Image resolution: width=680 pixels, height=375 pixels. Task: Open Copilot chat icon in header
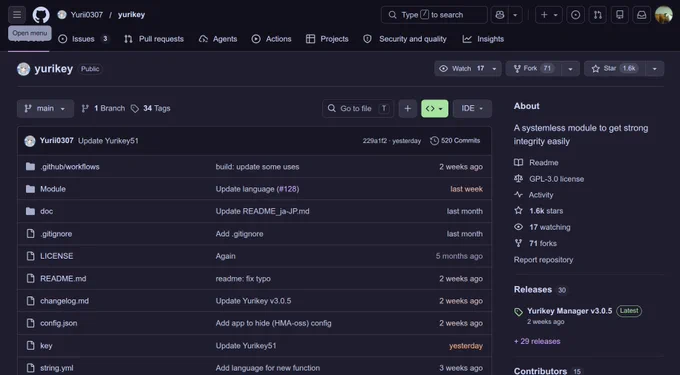500,15
